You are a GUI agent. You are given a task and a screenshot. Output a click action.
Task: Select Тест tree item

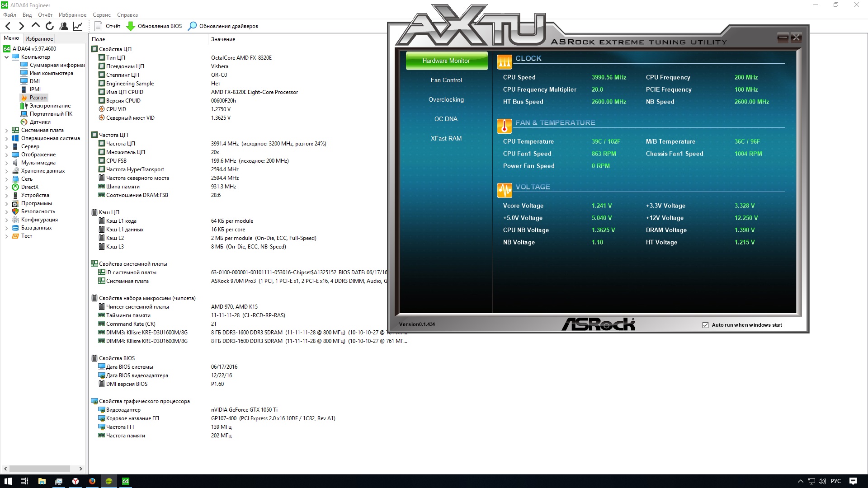pyautogui.click(x=22, y=236)
